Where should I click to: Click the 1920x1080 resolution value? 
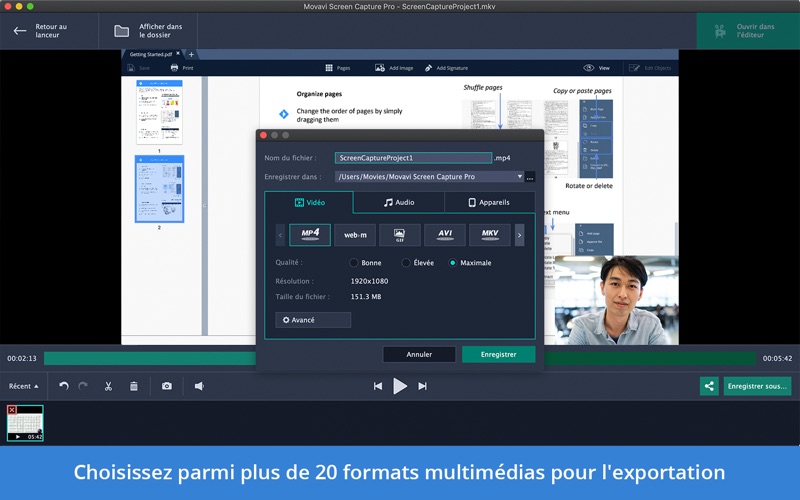coord(369,281)
